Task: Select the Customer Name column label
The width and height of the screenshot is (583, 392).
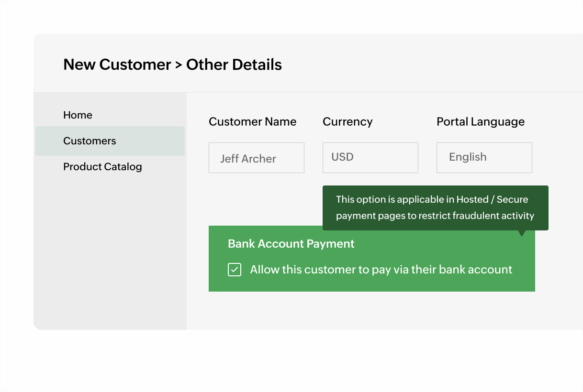Action: 252,121
